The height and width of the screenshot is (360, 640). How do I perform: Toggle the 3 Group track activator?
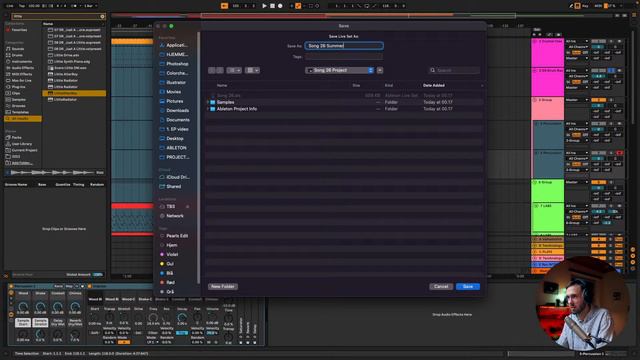pyautogui.click(x=598, y=100)
